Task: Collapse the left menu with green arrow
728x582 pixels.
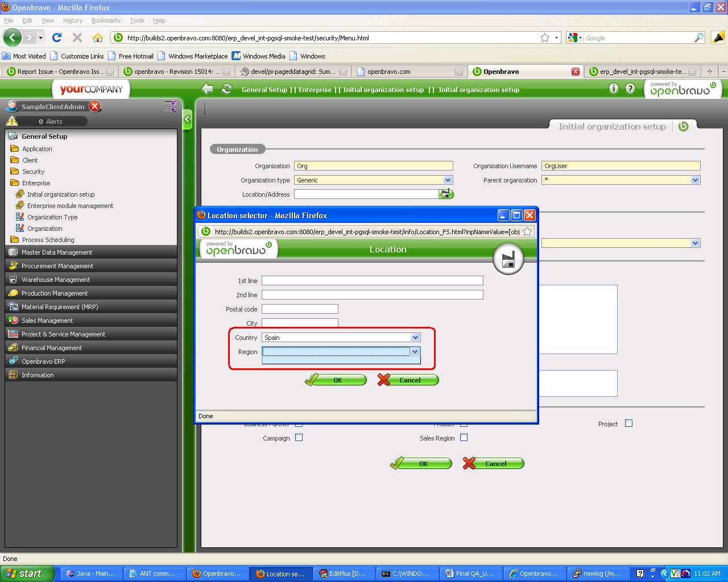Action: 187,119
